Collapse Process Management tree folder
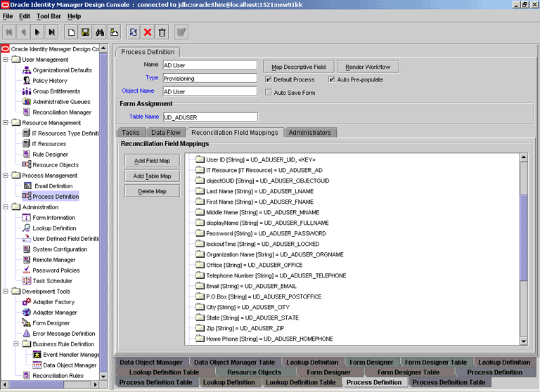This screenshot has width=540, height=392. click(x=6, y=176)
